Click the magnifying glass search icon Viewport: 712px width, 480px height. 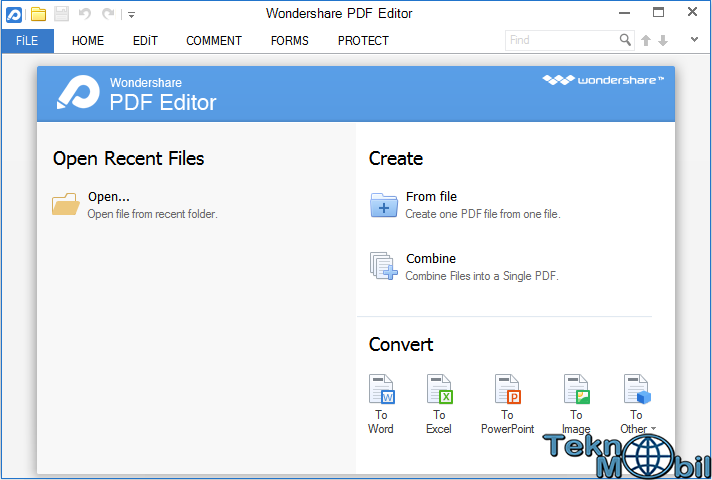pyautogui.click(x=625, y=40)
